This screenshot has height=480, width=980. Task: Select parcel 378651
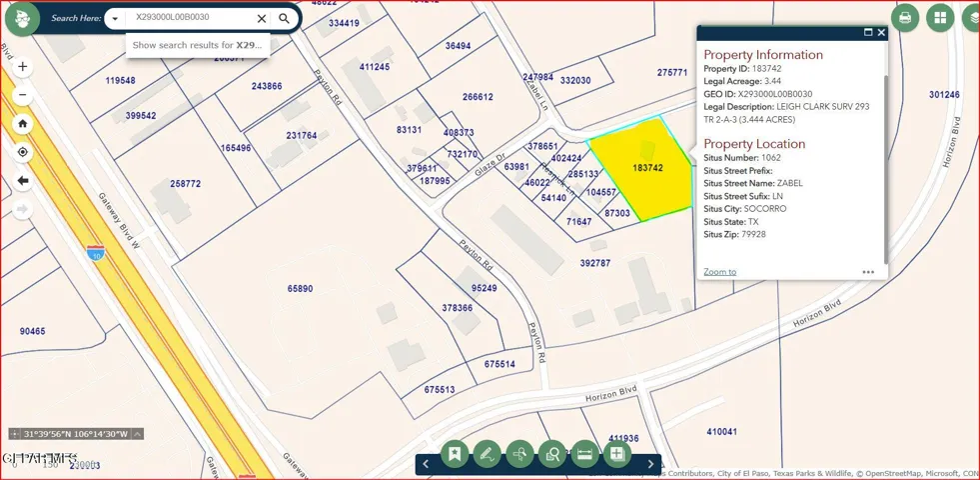coord(542,146)
